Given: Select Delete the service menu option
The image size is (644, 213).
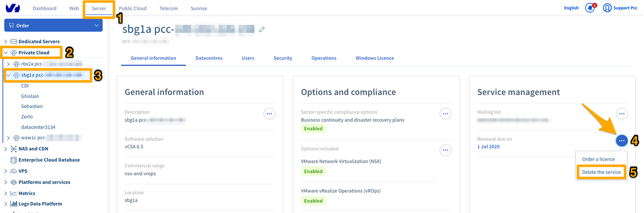Looking at the screenshot, I should click(601, 172).
